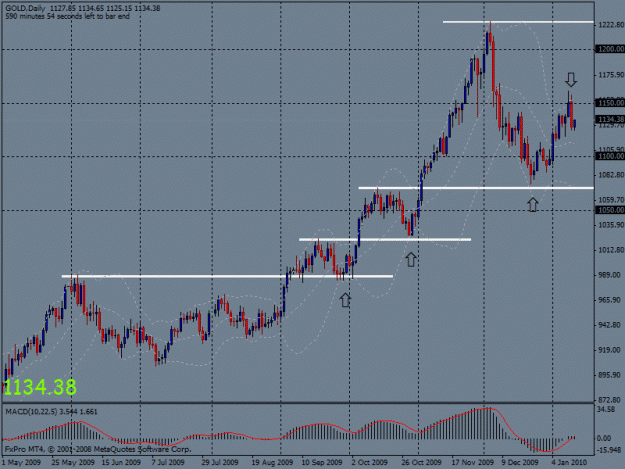This screenshot has width=625, height=469.
Task: Click the 895.90 price axis label
Action: point(609,375)
